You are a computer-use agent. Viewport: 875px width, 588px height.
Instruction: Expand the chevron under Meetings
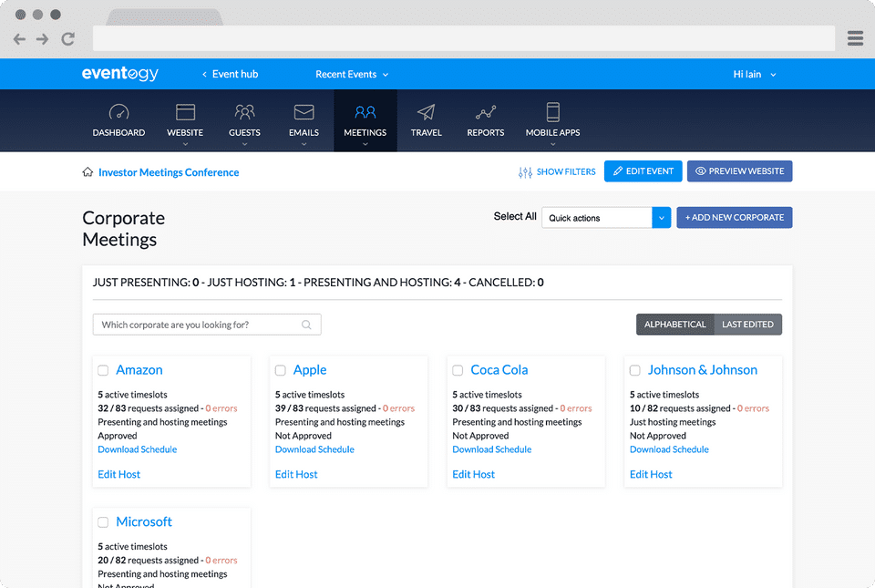[x=365, y=144]
